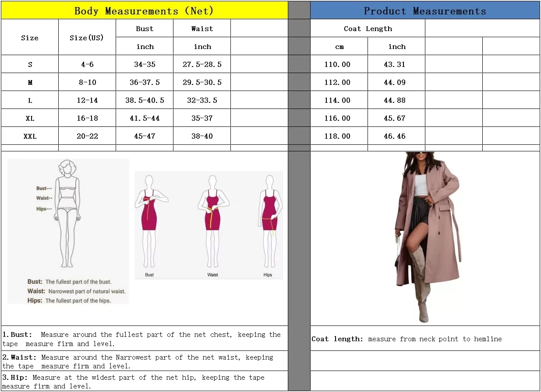
Task: Click the red dress figure measuring waist
Action: pos(213,222)
